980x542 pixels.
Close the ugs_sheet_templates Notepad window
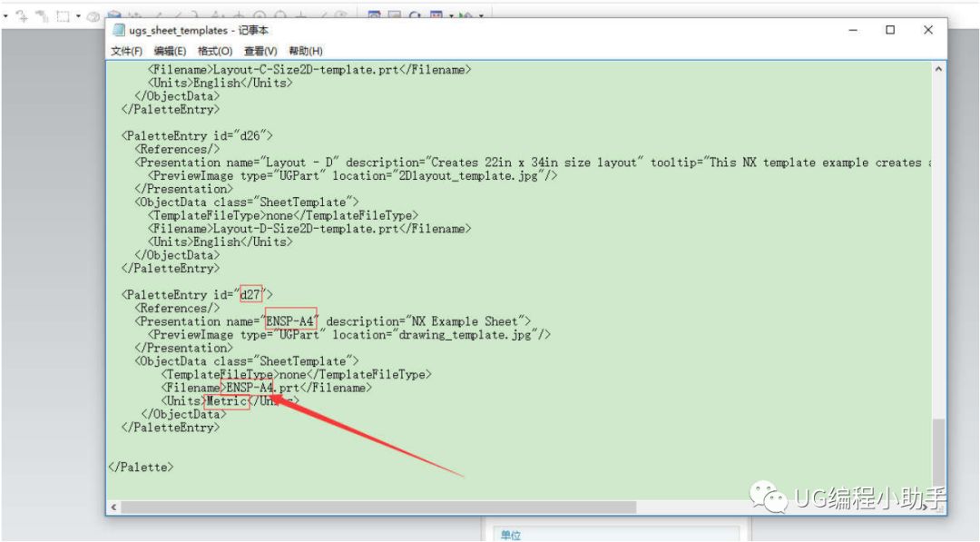click(x=928, y=30)
